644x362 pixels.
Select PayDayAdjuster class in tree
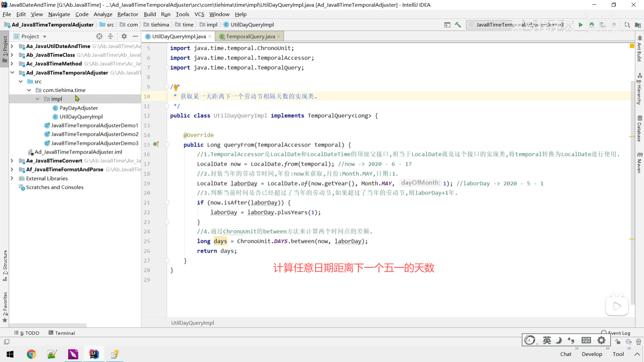point(78,108)
